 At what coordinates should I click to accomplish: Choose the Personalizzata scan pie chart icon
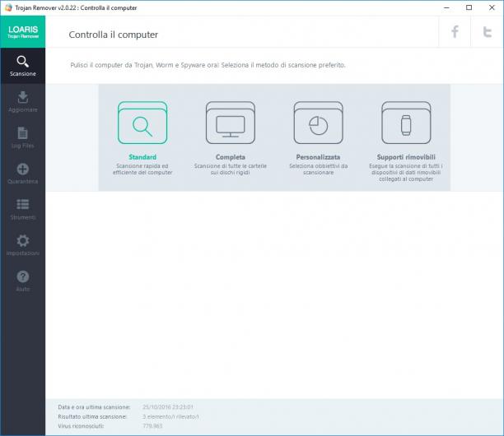point(318,123)
